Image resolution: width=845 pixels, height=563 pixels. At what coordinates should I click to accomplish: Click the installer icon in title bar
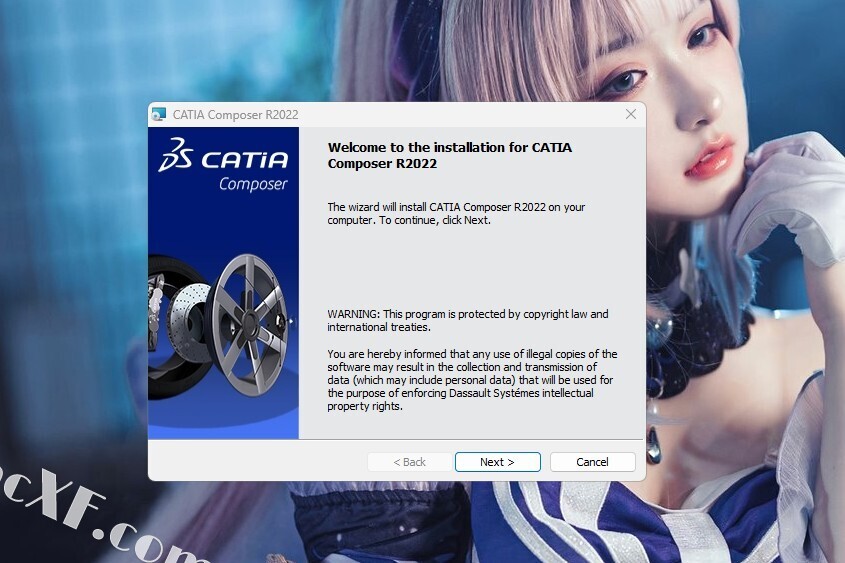coord(159,114)
